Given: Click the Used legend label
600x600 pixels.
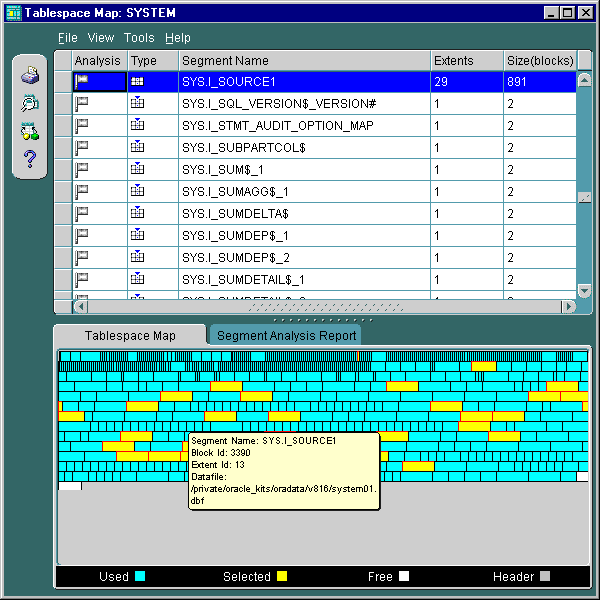Looking at the screenshot, I should [114, 577].
